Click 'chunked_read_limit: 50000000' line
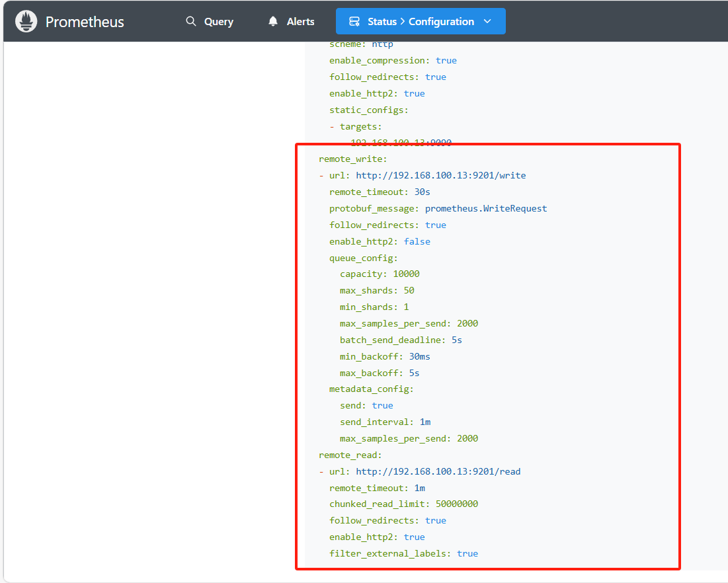 403,504
